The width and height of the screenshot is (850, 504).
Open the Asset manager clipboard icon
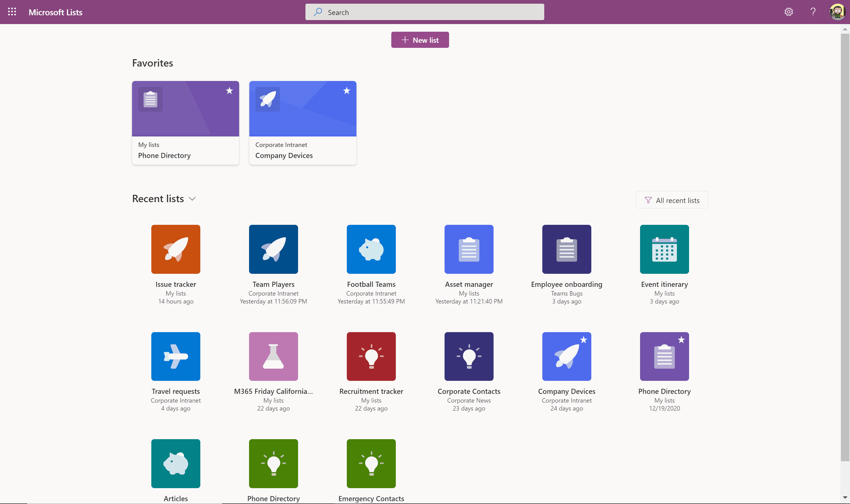pyautogui.click(x=469, y=249)
